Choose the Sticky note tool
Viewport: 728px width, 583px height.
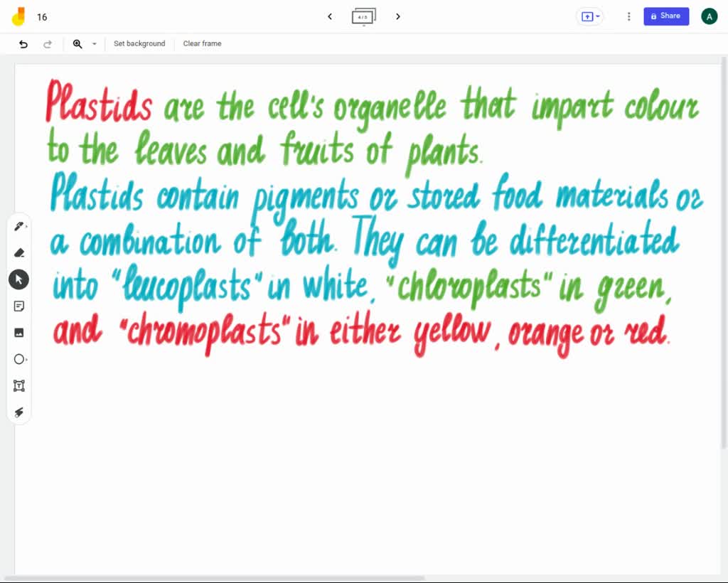(18, 306)
